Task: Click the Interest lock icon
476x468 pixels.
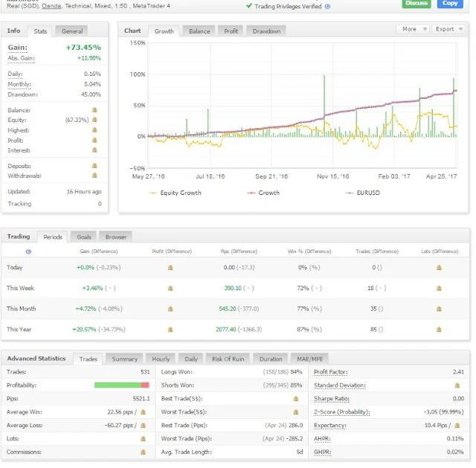Action: pos(94,150)
